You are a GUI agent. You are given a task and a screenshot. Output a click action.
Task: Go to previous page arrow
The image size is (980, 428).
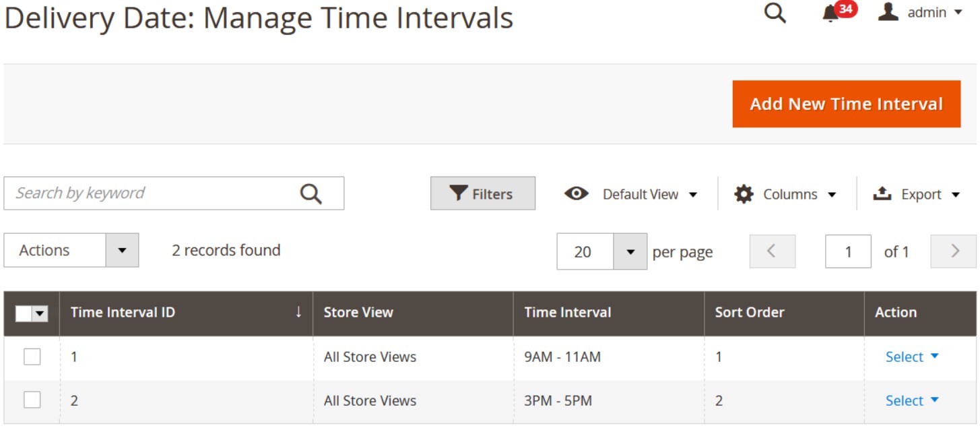coord(772,251)
